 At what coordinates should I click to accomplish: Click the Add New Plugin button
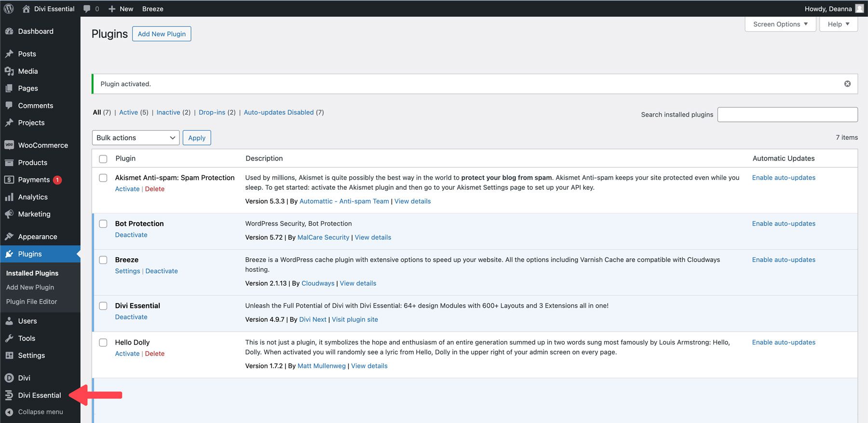tap(162, 34)
